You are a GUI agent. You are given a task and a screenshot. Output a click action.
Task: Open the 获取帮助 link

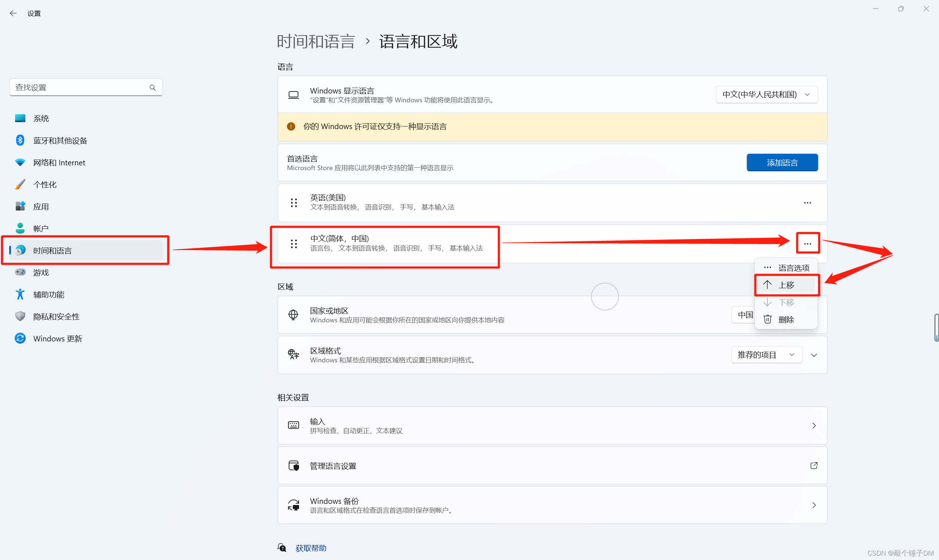pyautogui.click(x=311, y=548)
